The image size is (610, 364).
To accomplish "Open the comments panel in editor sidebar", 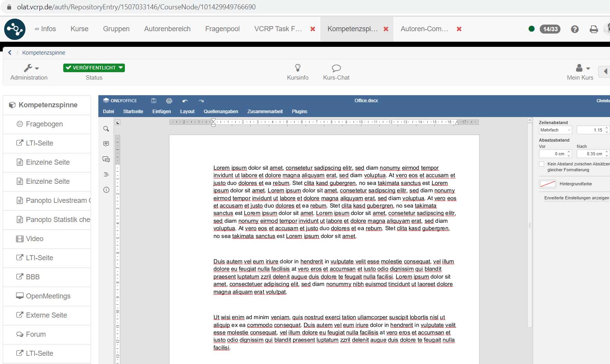I will click(106, 144).
